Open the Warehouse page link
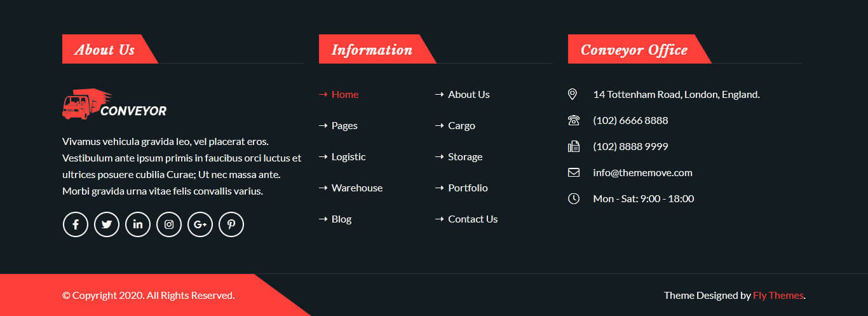The height and width of the screenshot is (316, 868). coord(356,188)
